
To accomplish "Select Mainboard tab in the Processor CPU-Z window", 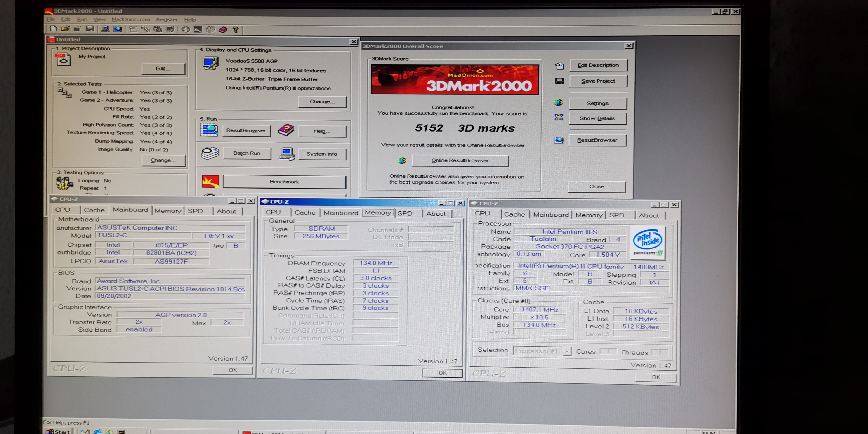I will coord(551,215).
